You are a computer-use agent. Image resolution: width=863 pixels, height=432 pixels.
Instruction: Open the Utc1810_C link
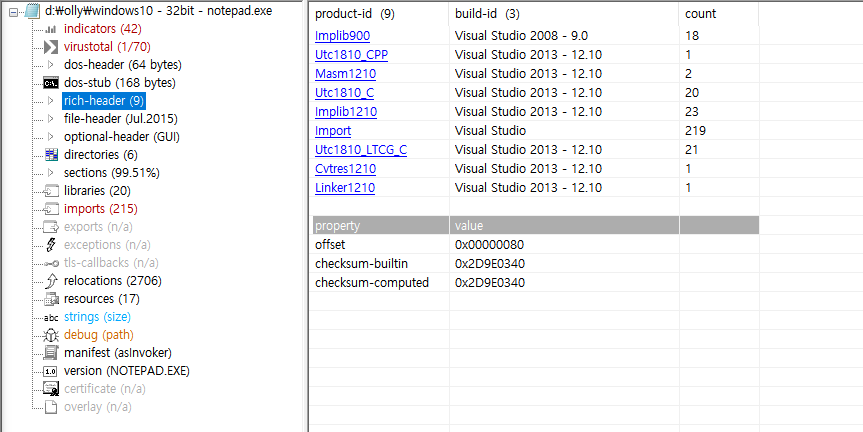point(345,93)
